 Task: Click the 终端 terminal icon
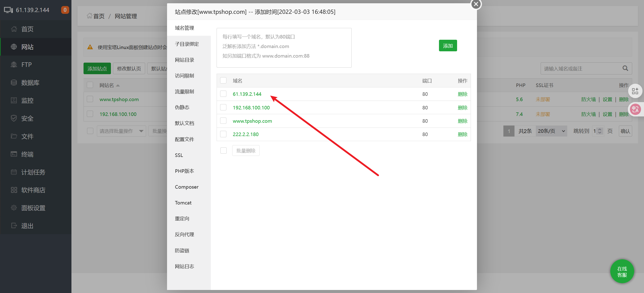(x=14, y=154)
